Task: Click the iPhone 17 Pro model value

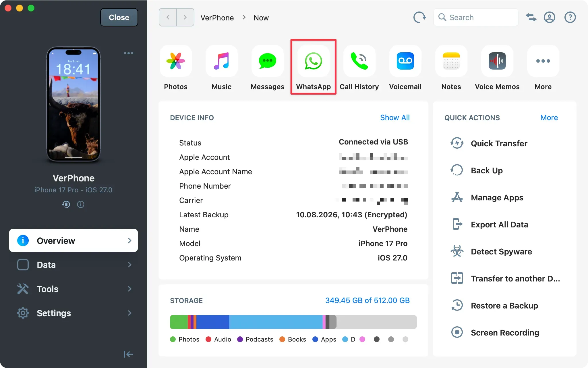Action: click(x=383, y=244)
